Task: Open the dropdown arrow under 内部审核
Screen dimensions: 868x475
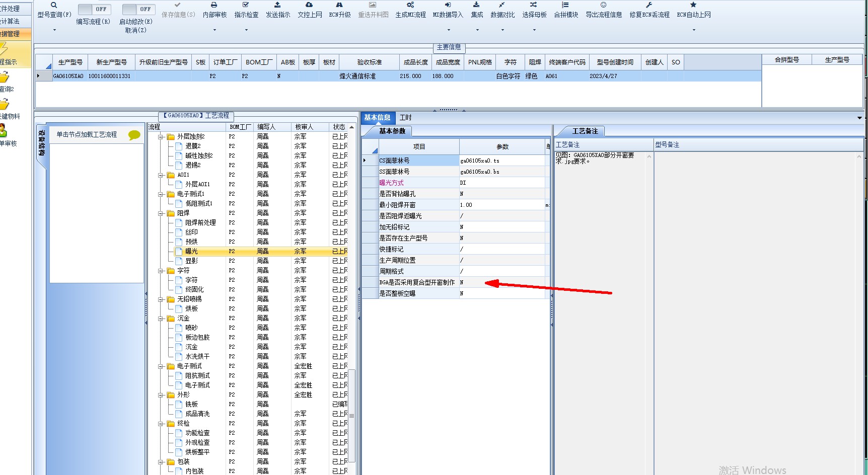Action: [x=214, y=30]
